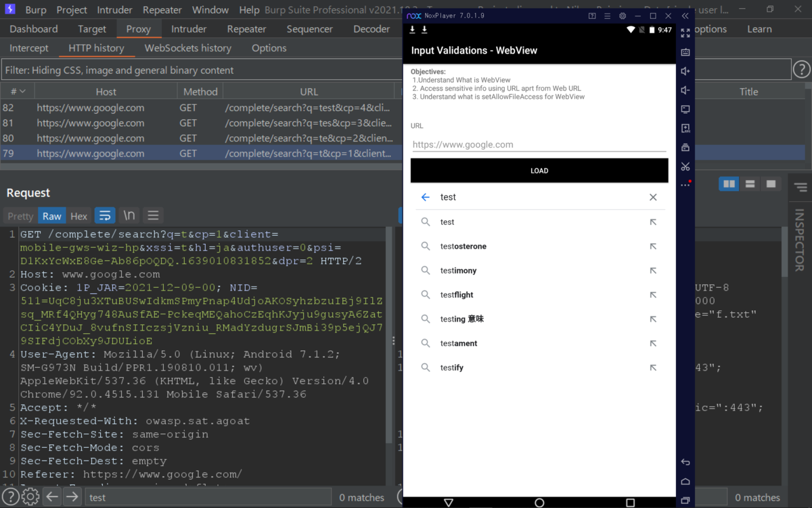The image size is (812, 508).
Task: Toggle line wrap in Request viewer
Action: pos(105,215)
